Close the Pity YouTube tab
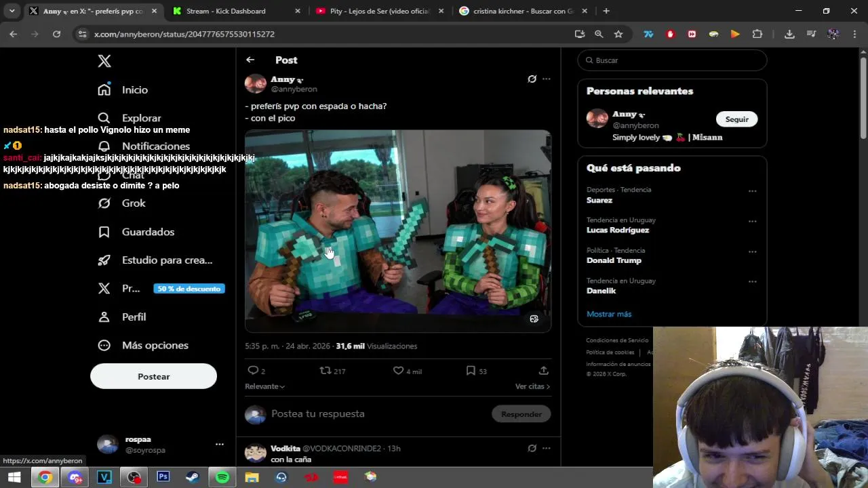 click(441, 11)
